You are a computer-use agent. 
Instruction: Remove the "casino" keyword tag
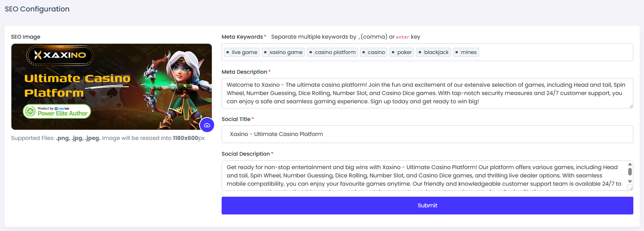tap(364, 52)
